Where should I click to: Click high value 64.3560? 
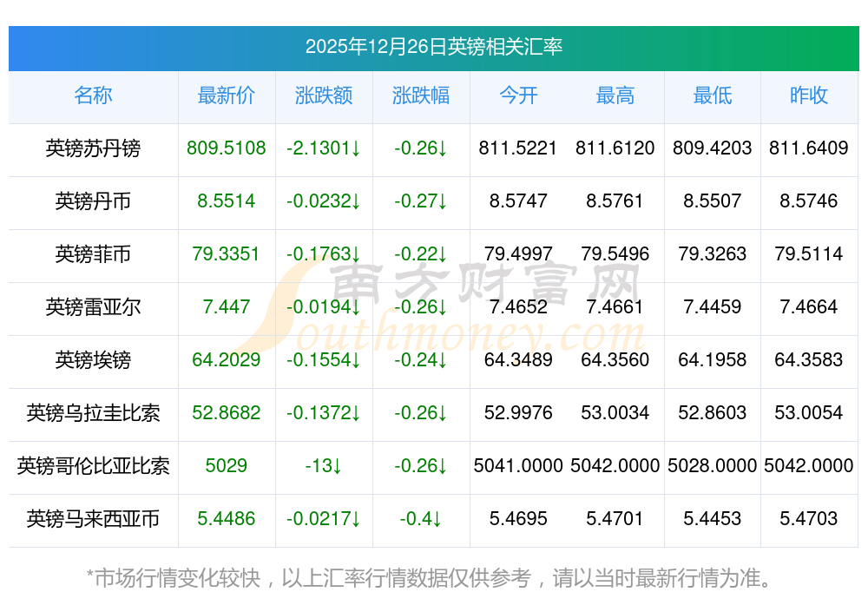[615, 359]
